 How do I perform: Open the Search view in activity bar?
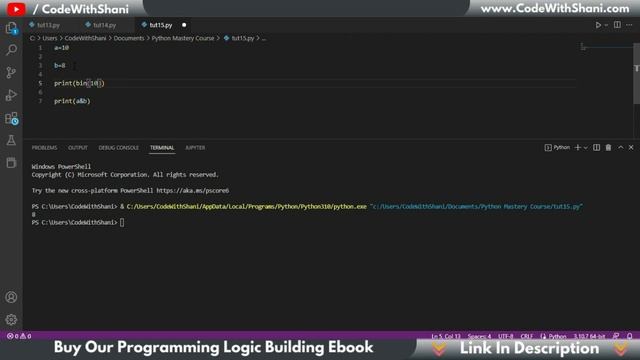point(11,50)
